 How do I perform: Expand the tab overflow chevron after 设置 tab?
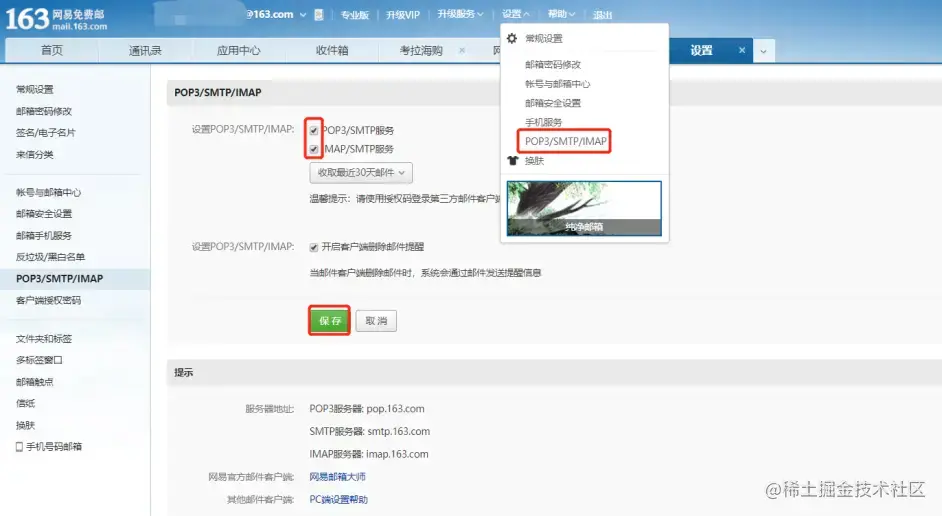click(x=763, y=51)
